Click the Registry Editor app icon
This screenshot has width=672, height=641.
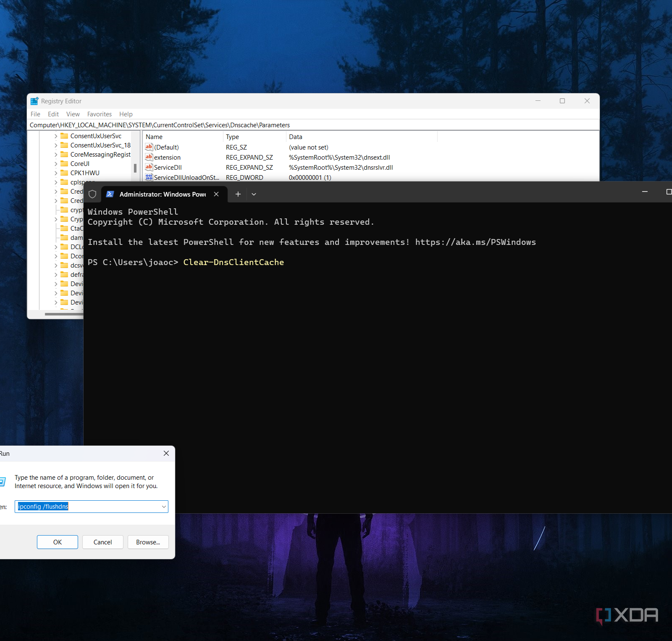click(34, 101)
